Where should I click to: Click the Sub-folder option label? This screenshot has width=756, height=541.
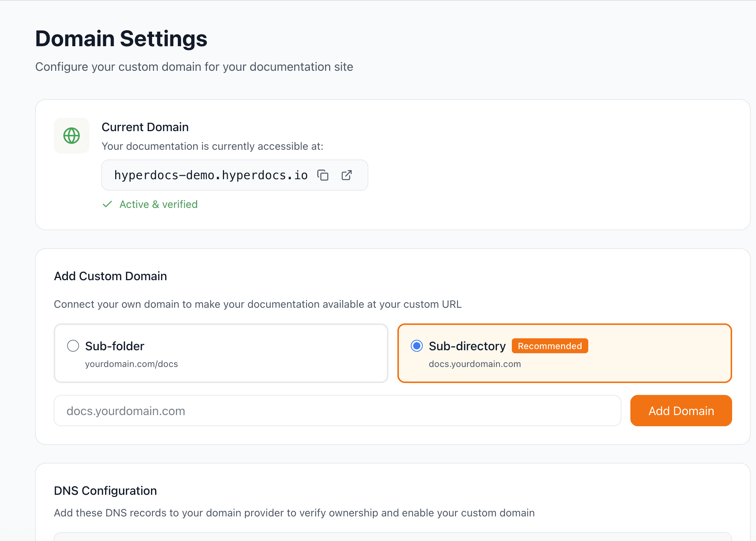tap(114, 346)
